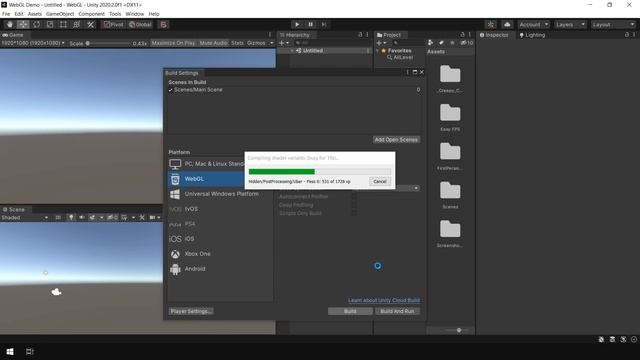The height and width of the screenshot is (360, 640).
Task: Open the GameObject menu
Action: [x=60, y=14]
